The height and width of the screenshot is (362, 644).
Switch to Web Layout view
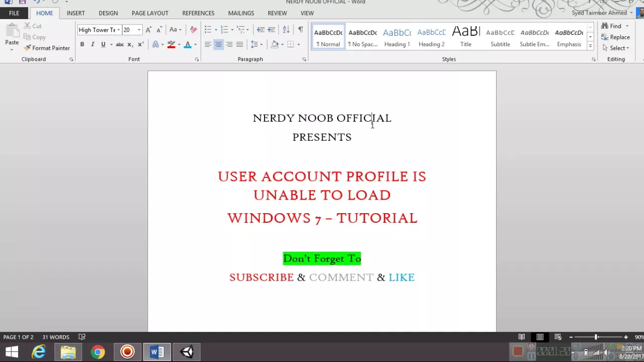558,337
